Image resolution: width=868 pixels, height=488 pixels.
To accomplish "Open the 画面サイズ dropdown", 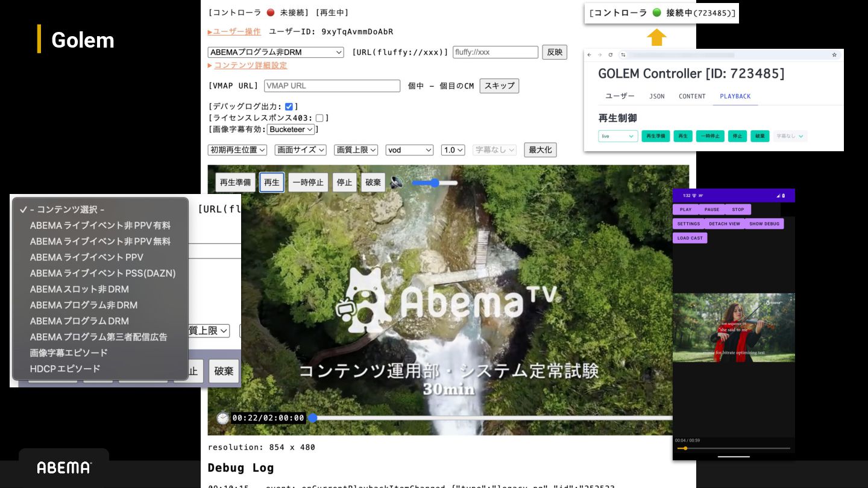I will pos(300,150).
